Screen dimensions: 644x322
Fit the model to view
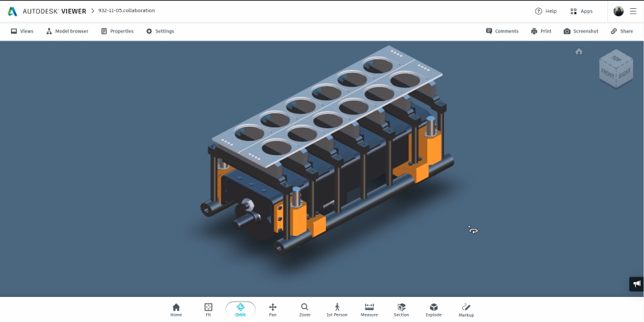pyautogui.click(x=208, y=310)
